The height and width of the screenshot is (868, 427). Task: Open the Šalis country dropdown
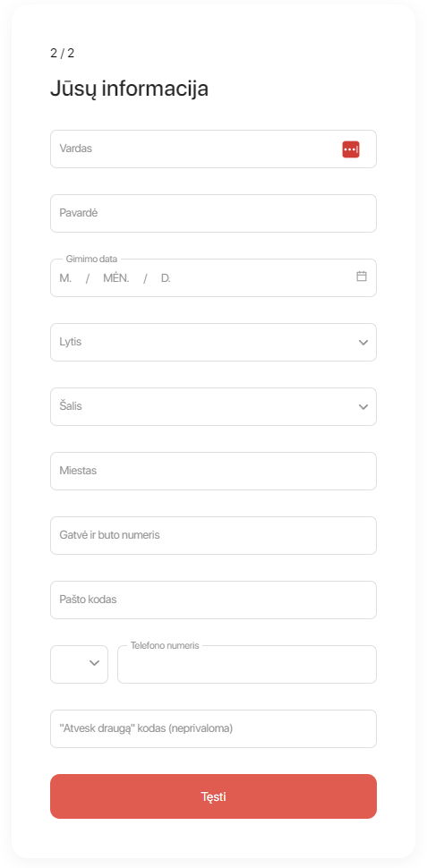(213, 406)
